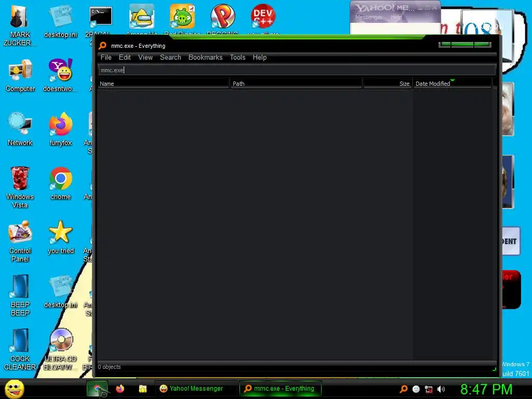This screenshot has width=532, height=399.
Task: Open Messenger menu in Yahoo Messenger window
Action: [368, 17]
